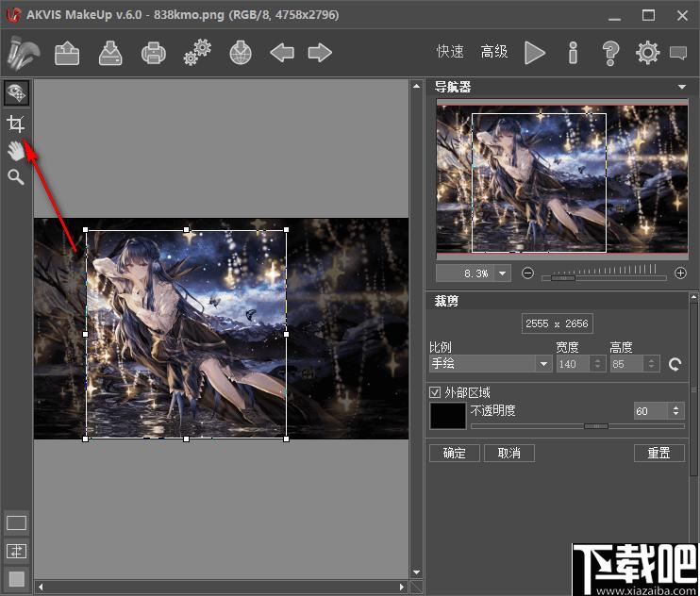The height and width of the screenshot is (596, 700).
Task: Redo with the right arrow icon
Action: coord(320,53)
